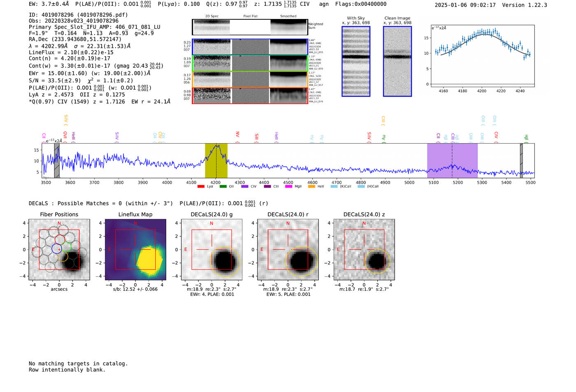
Task: Click the Q(0.97) CIV (1549) solution line
Action: pyautogui.click(x=100, y=102)
